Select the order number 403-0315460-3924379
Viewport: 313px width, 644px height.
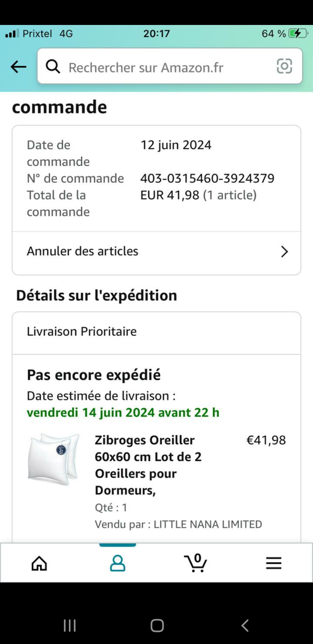click(x=207, y=178)
